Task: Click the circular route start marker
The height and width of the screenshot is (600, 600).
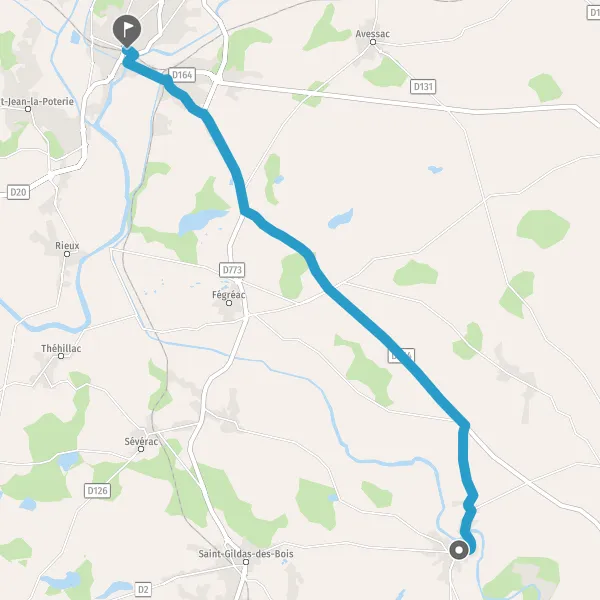Action: pyautogui.click(x=459, y=550)
